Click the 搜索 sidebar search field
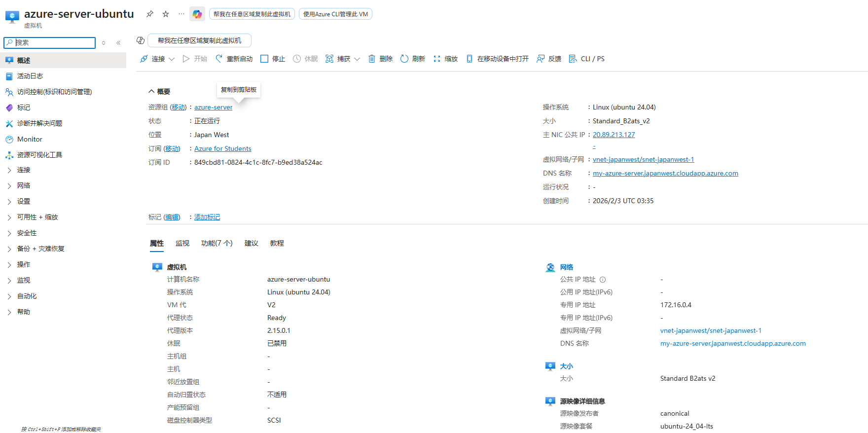868x433 pixels. click(49, 43)
